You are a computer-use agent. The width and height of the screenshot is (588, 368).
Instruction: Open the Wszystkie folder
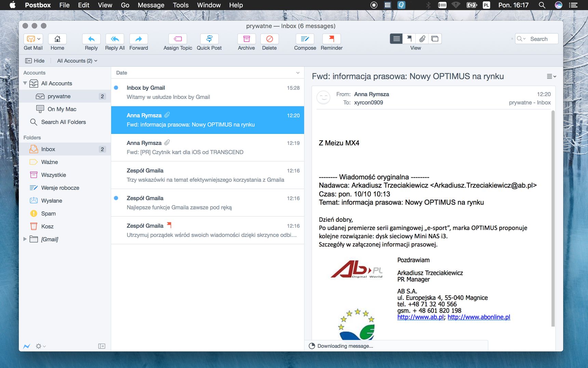coord(65,175)
